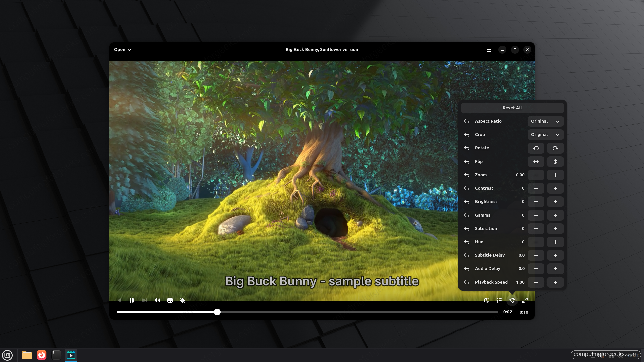Open the Linux Mint start menu
Screen dimensions: 644x362
coord(7,355)
